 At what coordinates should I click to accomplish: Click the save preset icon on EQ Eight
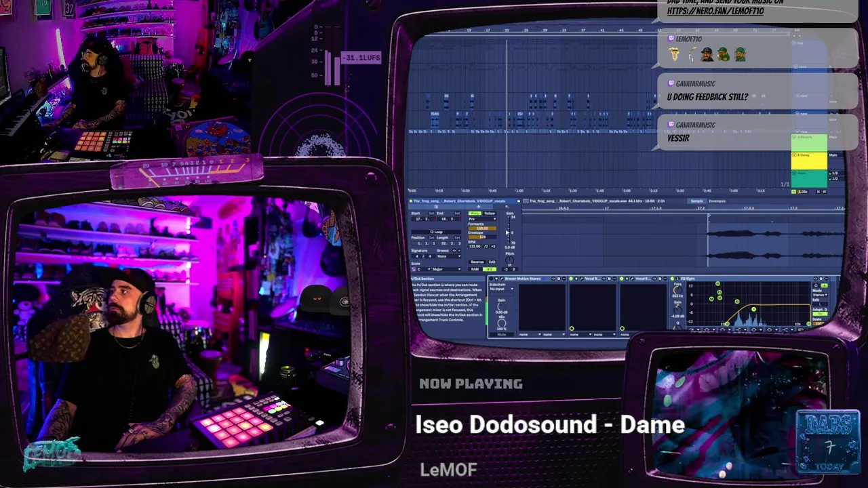821,279
